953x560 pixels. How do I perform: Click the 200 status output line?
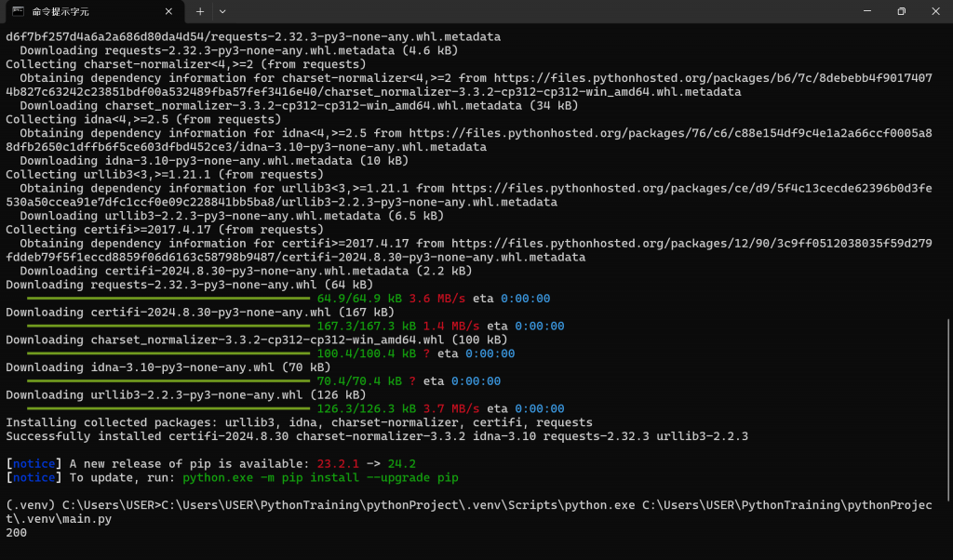(17, 533)
